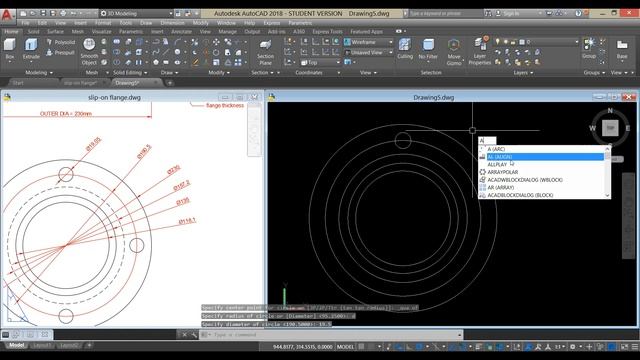Screen dimensions: 640x360
Task: Click the New drawing icon in quick access toolbar
Action: [23, 13]
